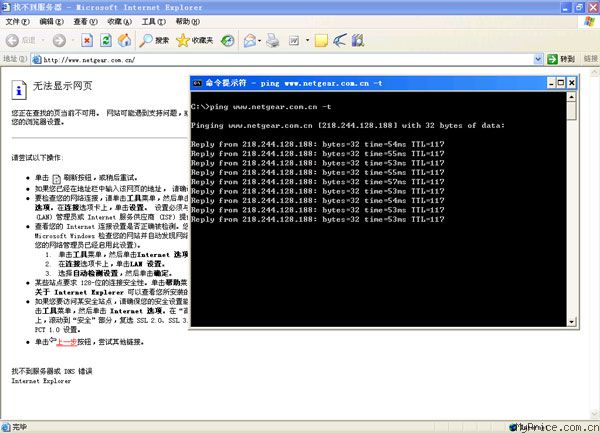Open the Edit button dropdown arrow
600x433 pixels.
coord(307,40)
